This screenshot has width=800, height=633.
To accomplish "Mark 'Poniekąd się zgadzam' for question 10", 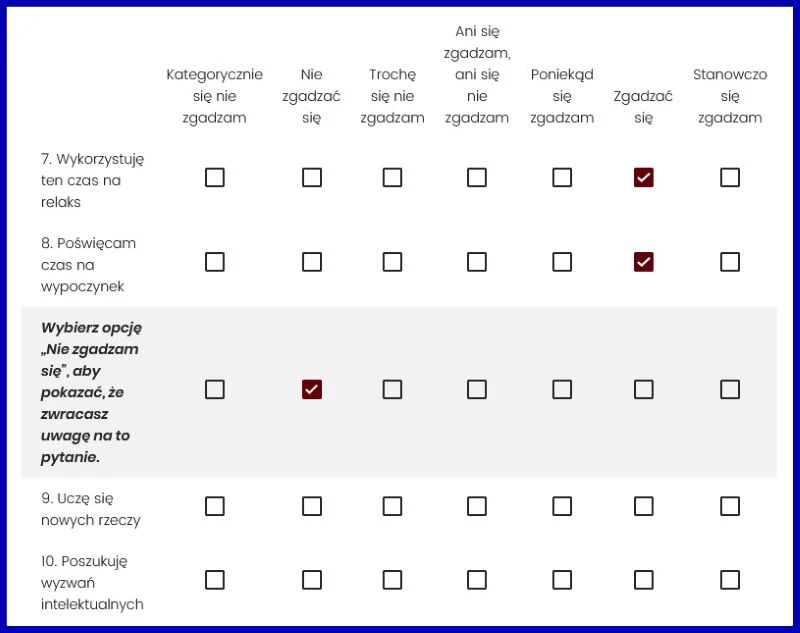I will (562, 580).
